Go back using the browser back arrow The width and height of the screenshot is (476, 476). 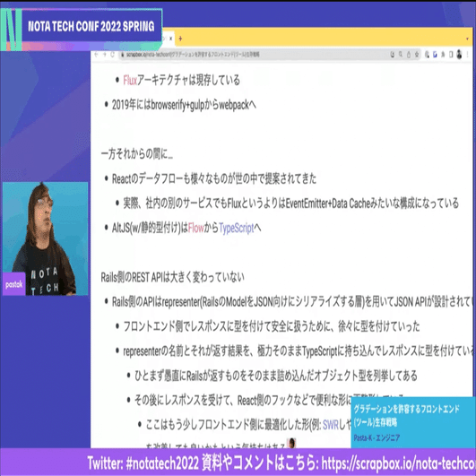[x=96, y=55]
